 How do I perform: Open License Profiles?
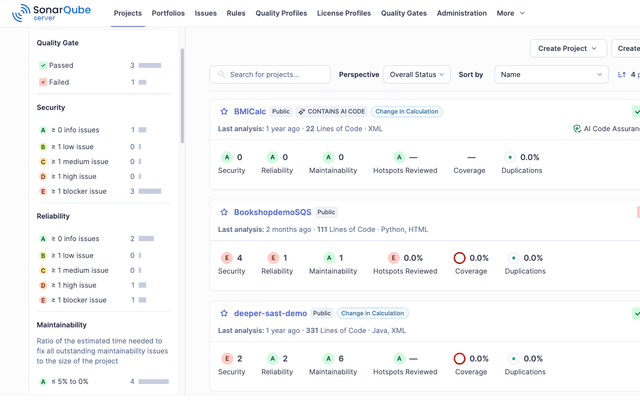[344, 13]
